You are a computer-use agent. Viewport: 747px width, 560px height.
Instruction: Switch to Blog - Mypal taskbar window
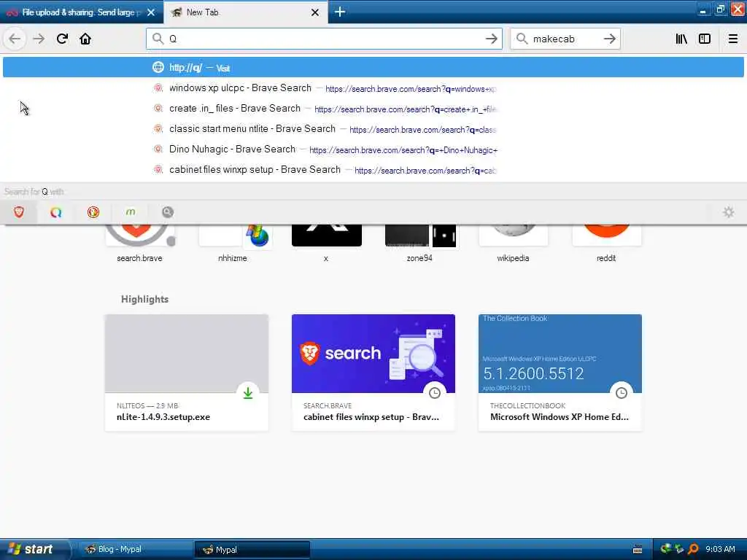tap(134, 549)
